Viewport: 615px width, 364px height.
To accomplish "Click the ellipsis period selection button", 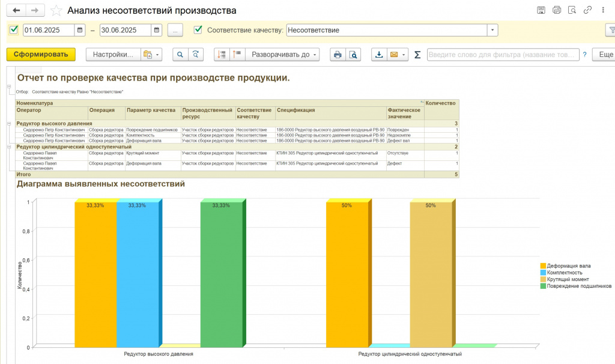I will point(175,30).
